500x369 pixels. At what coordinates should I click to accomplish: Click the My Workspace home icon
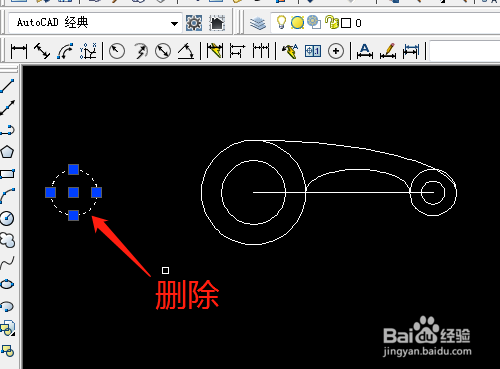(217, 23)
